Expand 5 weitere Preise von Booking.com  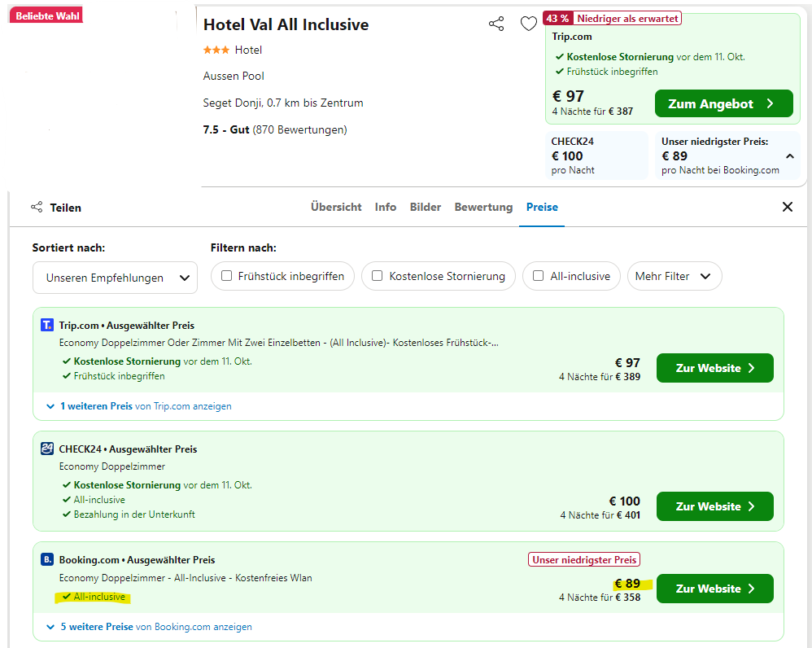[x=149, y=627]
